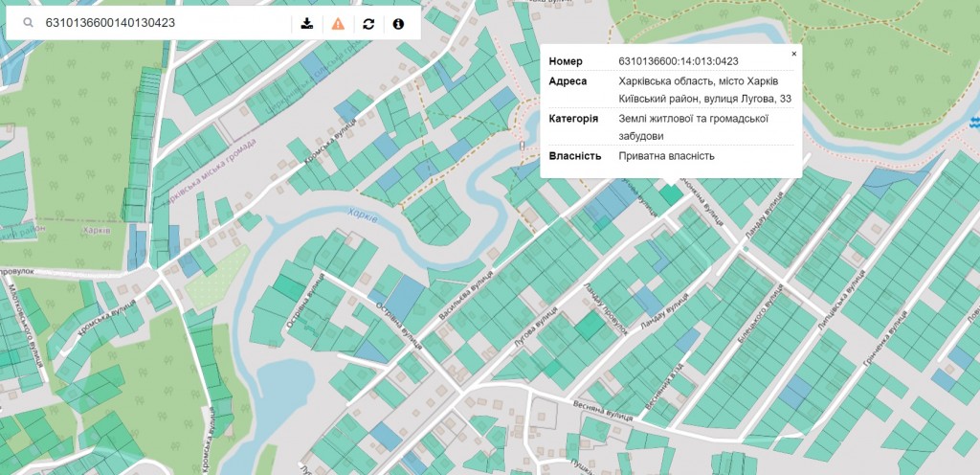Click the 'Землі житлової та громадської' category text
The image size is (980, 475).
tap(694, 118)
